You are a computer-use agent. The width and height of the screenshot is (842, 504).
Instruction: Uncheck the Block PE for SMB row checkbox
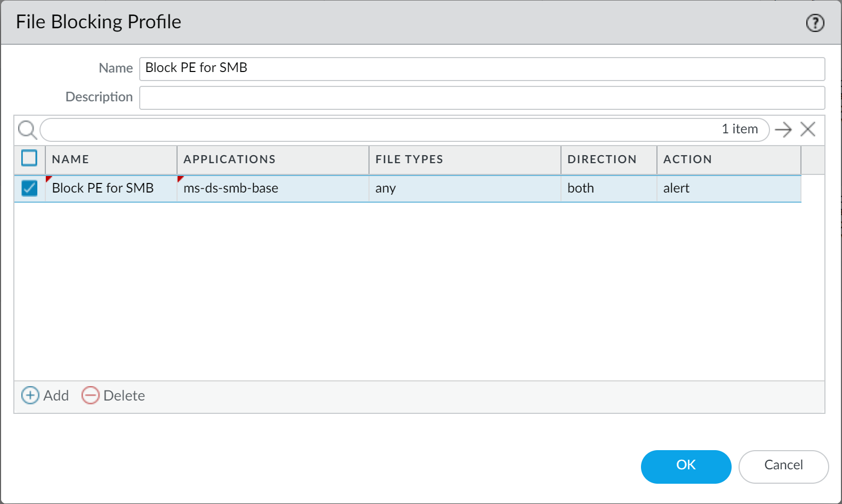(29, 188)
